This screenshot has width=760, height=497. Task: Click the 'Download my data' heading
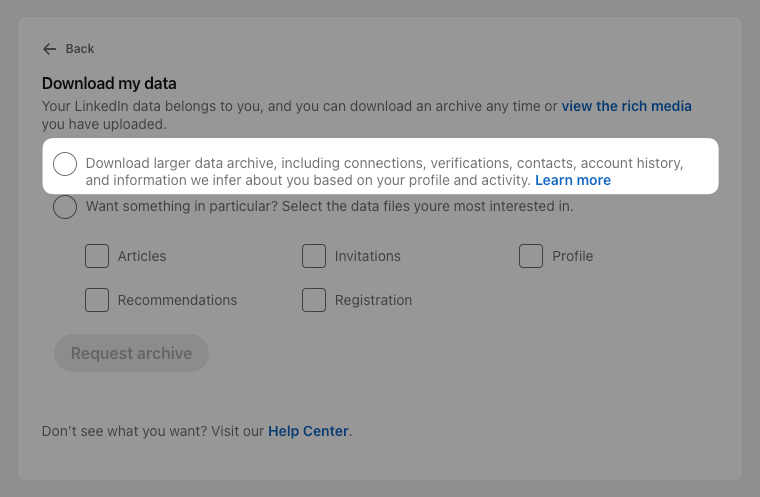109,83
